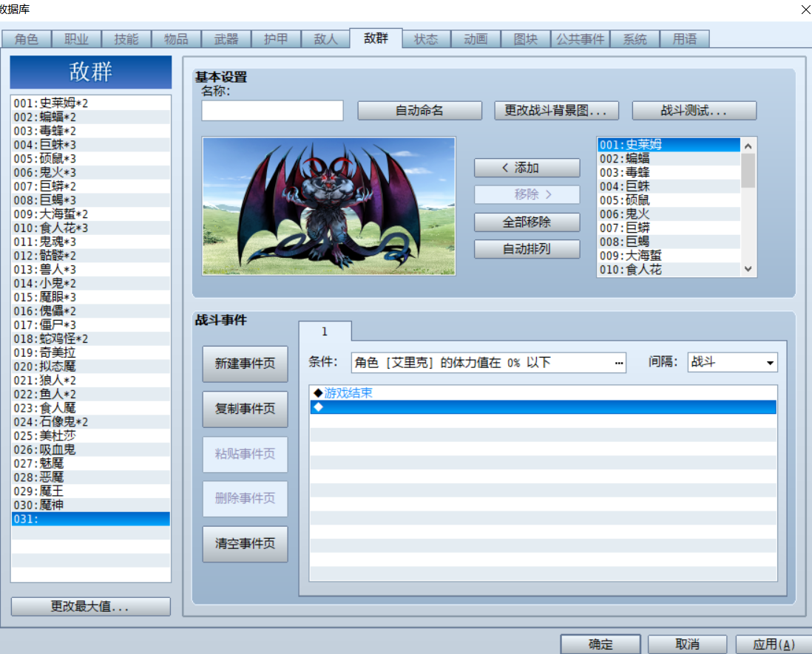812x654 pixels.
Task: Select troop 021:狼人*2
Action: [91, 381]
